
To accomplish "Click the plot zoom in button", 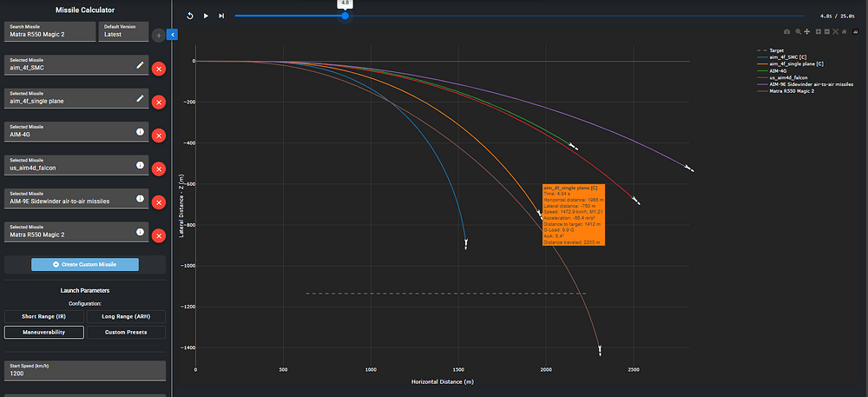I will point(819,31).
